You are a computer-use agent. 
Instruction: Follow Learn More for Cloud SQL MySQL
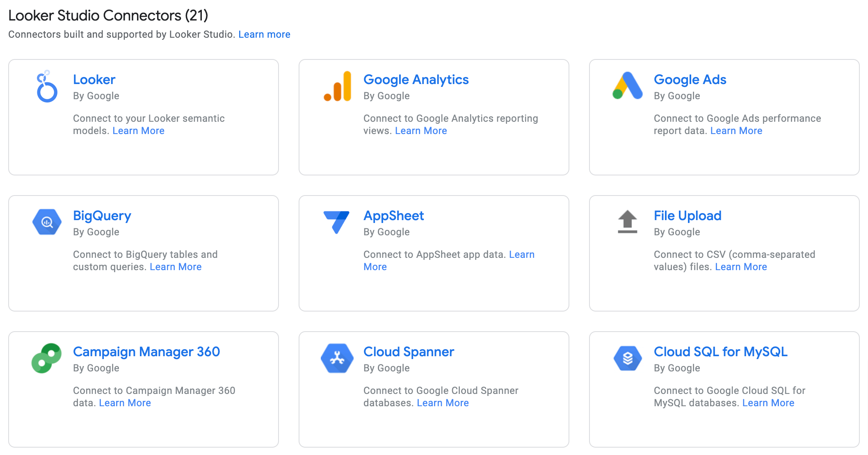[768, 403]
